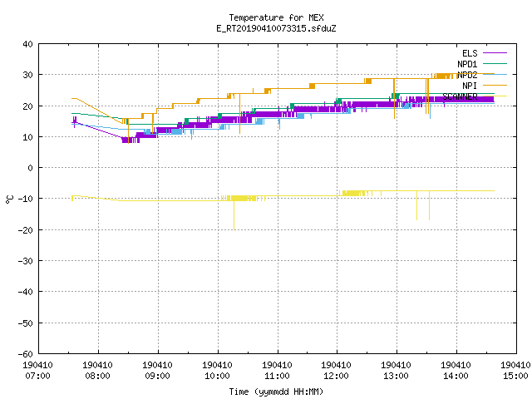
Task: Click the x-axis tick label 09:00
Action: coord(157,376)
